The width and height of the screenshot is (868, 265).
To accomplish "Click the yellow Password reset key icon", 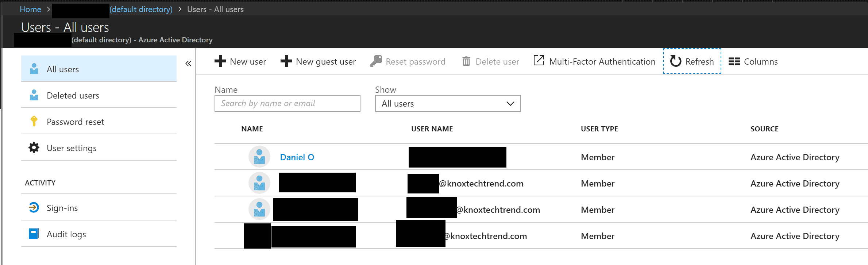I will pyautogui.click(x=34, y=121).
